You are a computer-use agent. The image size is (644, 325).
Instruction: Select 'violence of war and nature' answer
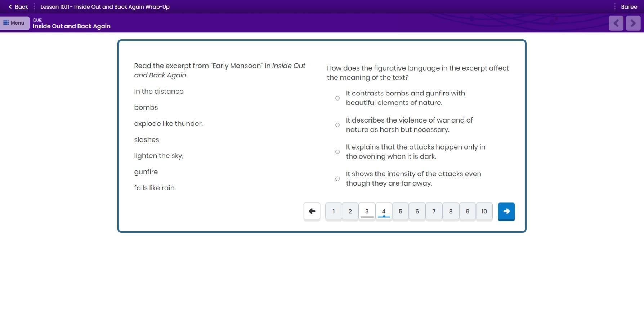[x=337, y=125]
